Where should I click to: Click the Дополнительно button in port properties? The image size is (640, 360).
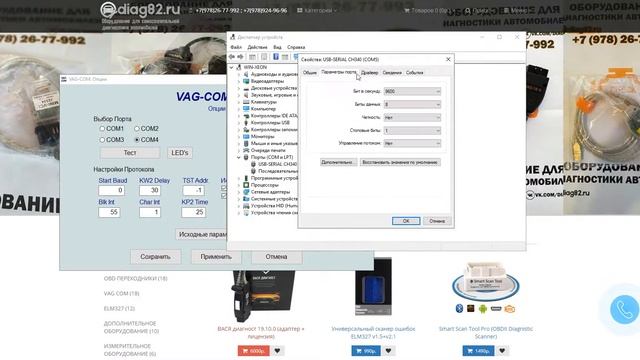tap(338, 162)
